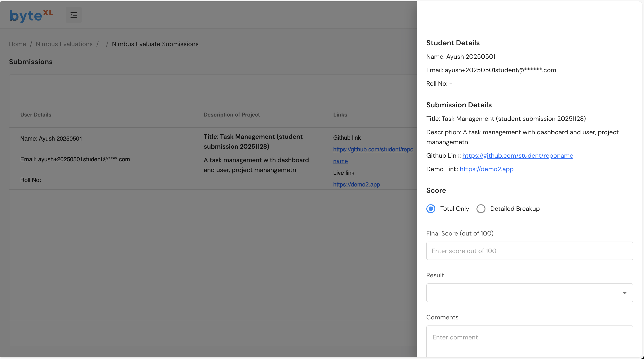644x359 pixels.
Task: Open Github Link in side panel
Action: coord(517,155)
